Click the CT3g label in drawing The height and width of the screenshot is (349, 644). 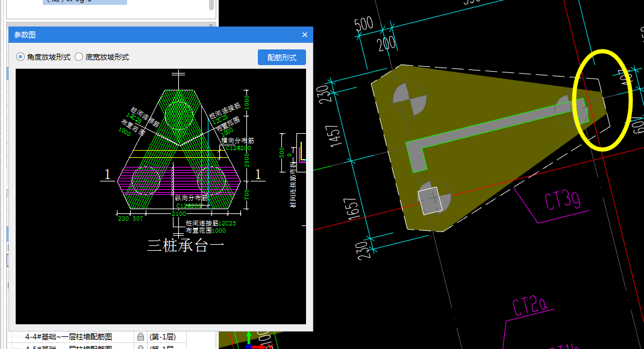coord(563,200)
